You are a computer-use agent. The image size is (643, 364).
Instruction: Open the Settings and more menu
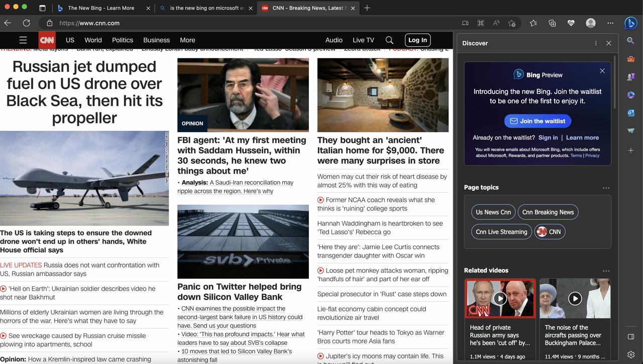click(x=610, y=23)
